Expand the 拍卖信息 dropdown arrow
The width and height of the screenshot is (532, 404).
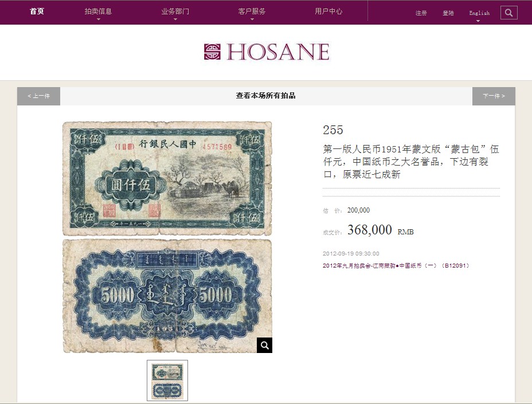point(99,19)
